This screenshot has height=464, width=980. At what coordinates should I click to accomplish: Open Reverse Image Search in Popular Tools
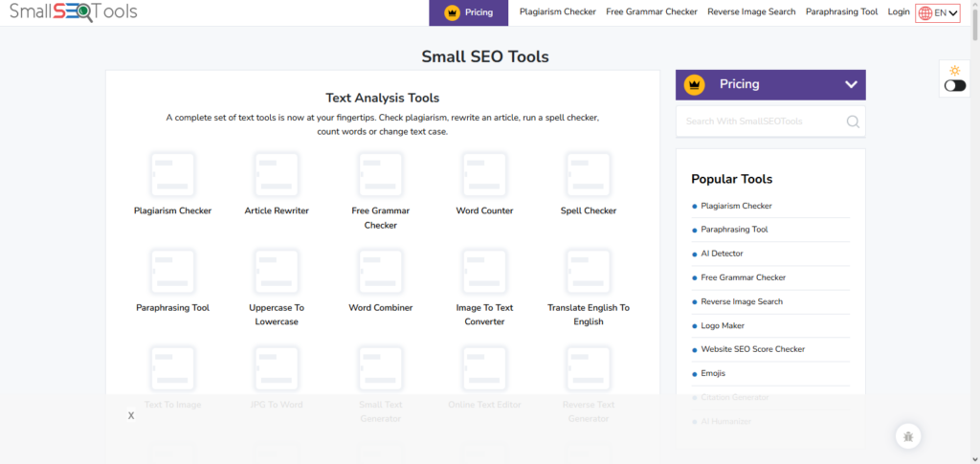pyautogui.click(x=742, y=301)
